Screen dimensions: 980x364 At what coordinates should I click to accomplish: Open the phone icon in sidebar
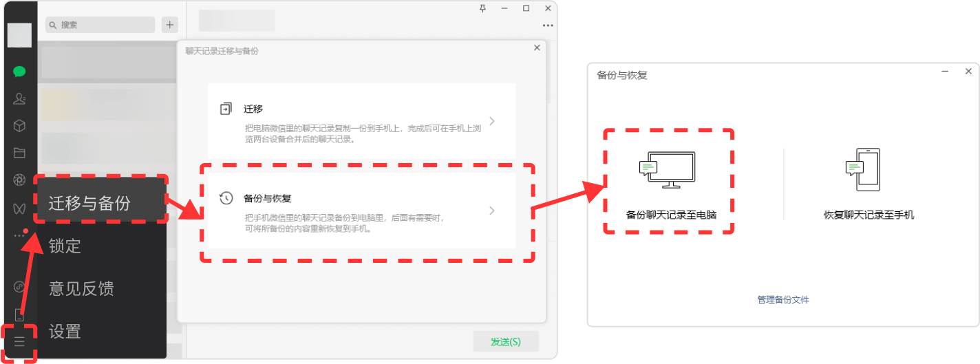19,314
